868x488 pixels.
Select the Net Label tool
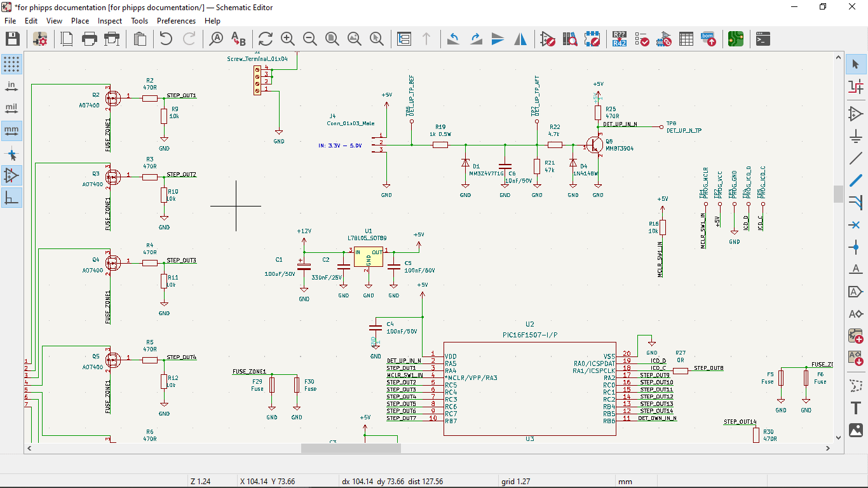855,269
